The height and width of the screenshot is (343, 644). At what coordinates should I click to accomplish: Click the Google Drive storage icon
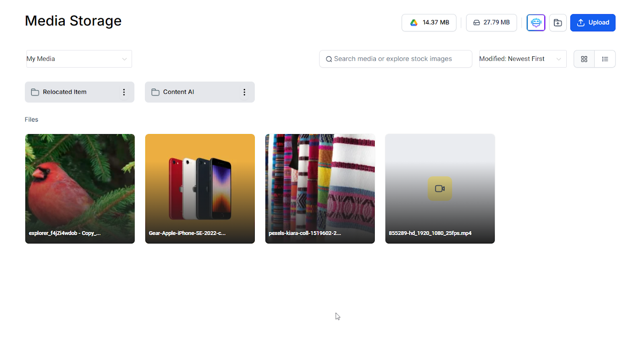point(414,23)
